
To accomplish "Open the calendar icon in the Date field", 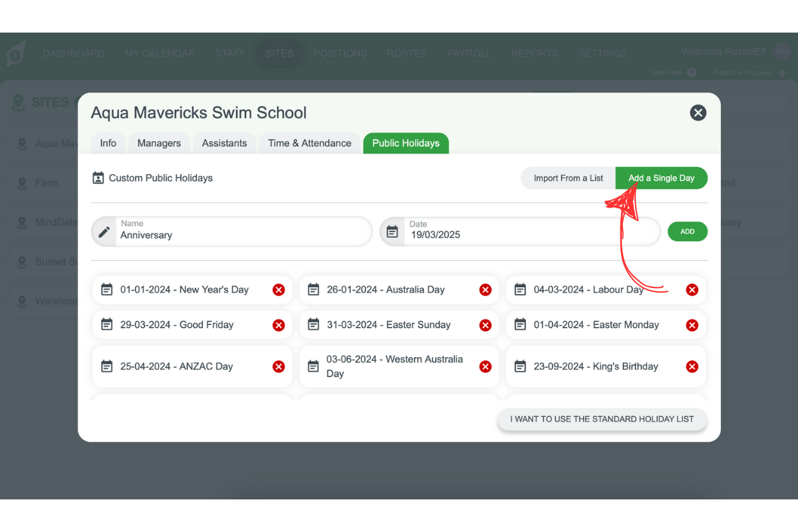I will click(x=394, y=231).
